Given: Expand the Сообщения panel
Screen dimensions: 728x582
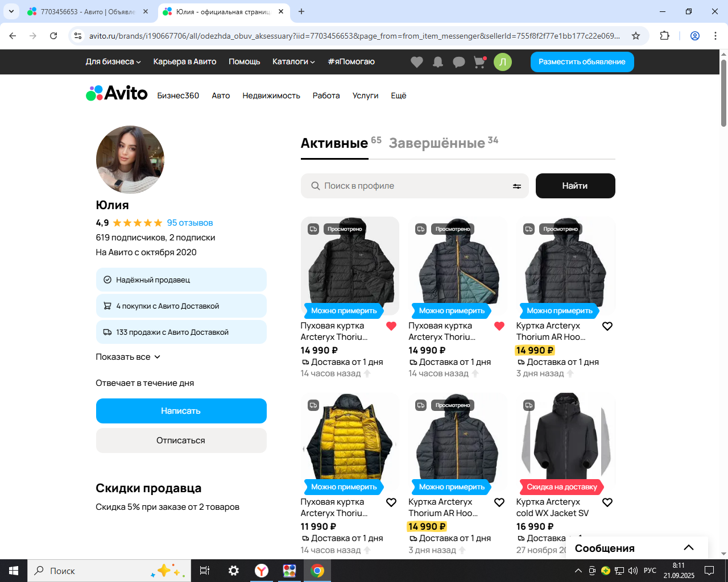Looking at the screenshot, I should 637,548.
